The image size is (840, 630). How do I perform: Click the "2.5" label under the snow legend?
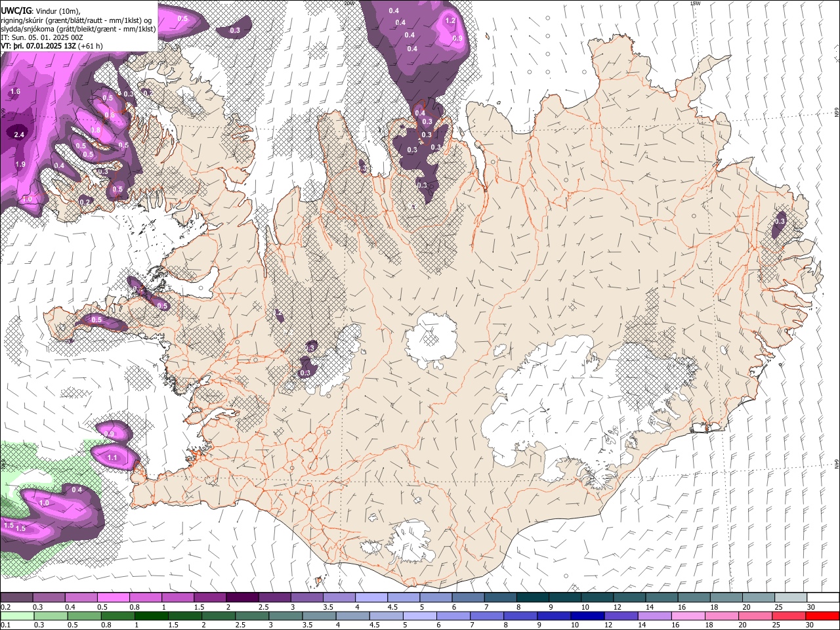[263, 607]
